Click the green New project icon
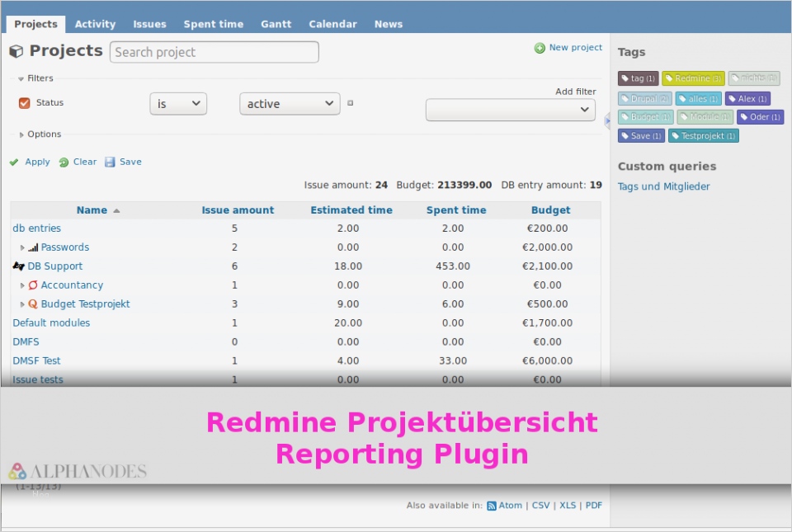This screenshot has height=532, width=792. coord(540,47)
